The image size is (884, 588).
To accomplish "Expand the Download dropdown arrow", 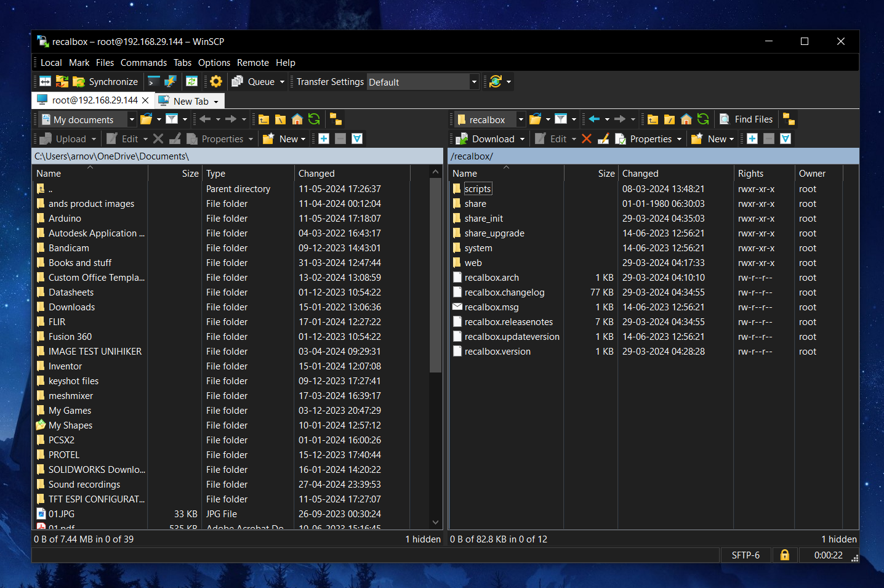I will [523, 139].
